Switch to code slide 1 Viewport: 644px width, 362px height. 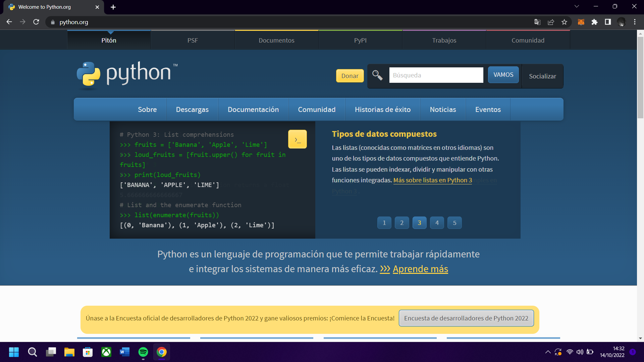point(384,223)
